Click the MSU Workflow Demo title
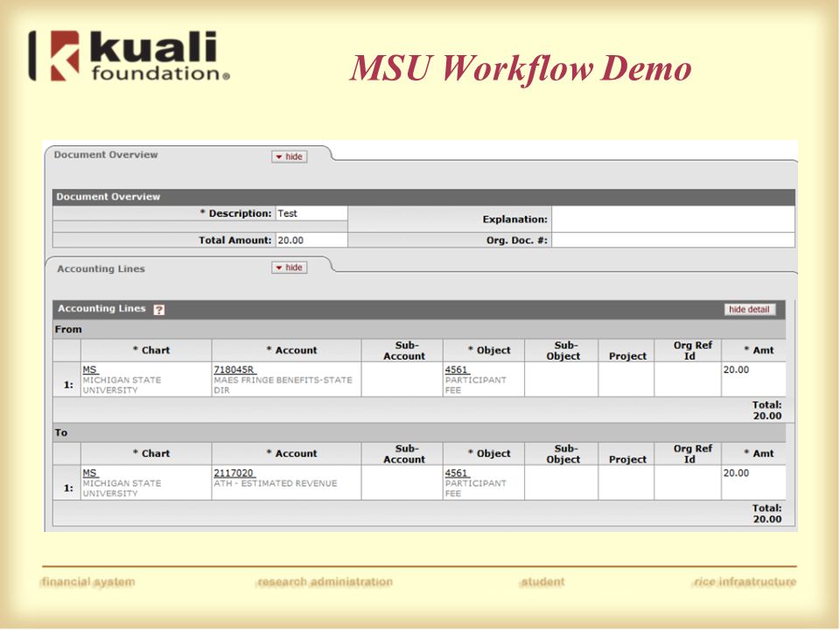 point(520,68)
